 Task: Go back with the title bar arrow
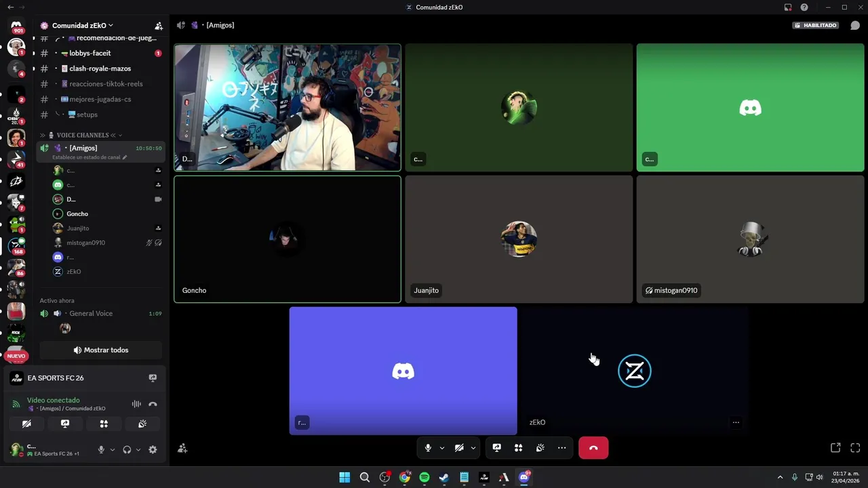pos(9,7)
